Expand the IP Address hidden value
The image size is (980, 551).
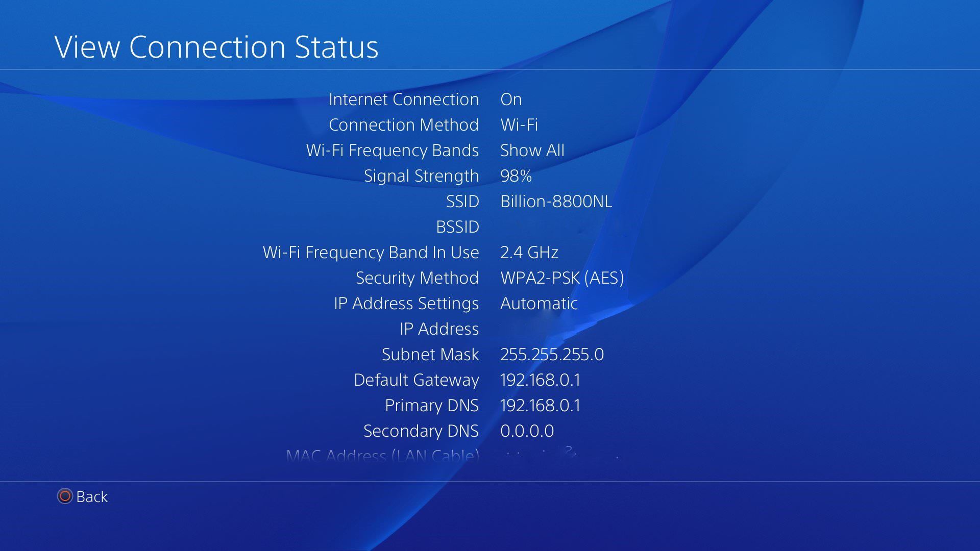pyautogui.click(x=538, y=329)
